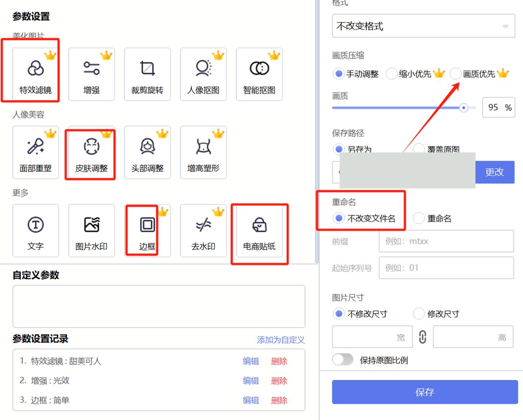
Task: Click the 前缀 prefix input field
Action: pos(446,241)
